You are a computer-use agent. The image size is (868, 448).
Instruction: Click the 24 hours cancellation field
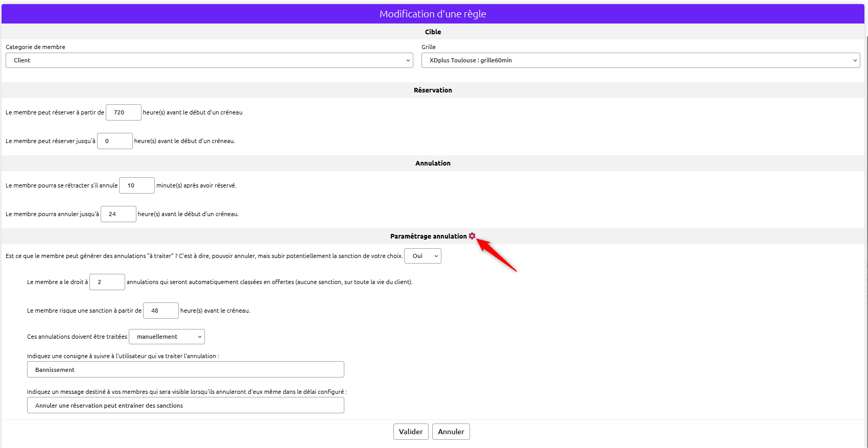[x=118, y=214]
